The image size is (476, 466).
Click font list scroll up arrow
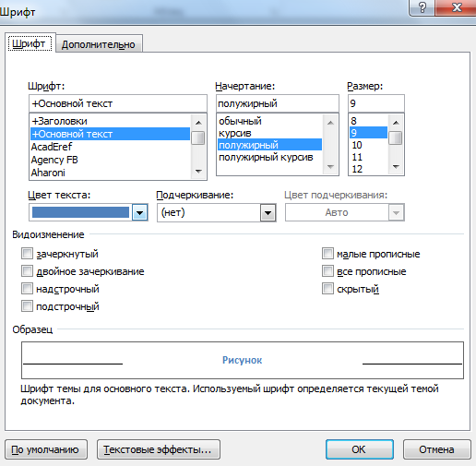point(198,123)
